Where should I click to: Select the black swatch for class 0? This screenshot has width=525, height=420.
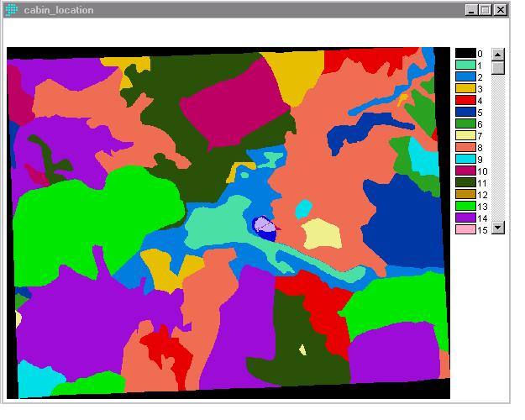pyautogui.click(x=465, y=53)
